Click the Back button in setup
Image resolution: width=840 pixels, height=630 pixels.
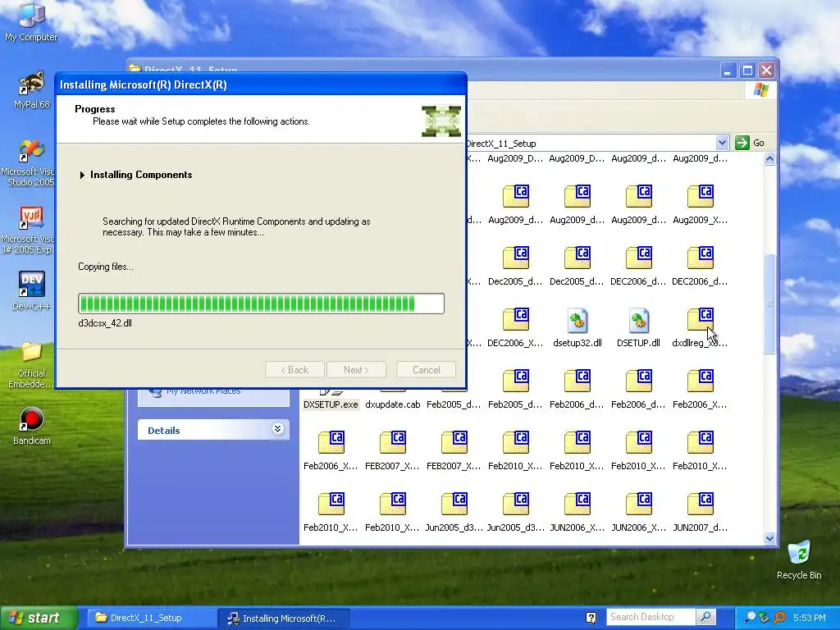point(294,370)
